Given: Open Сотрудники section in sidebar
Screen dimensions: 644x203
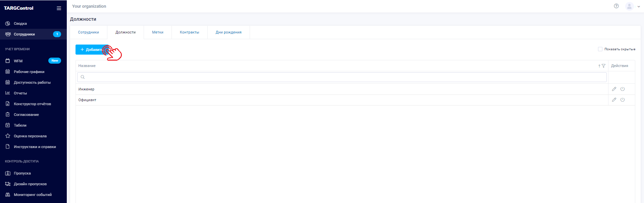Looking at the screenshot, I should pyautogui.click(x=33, y=34).
